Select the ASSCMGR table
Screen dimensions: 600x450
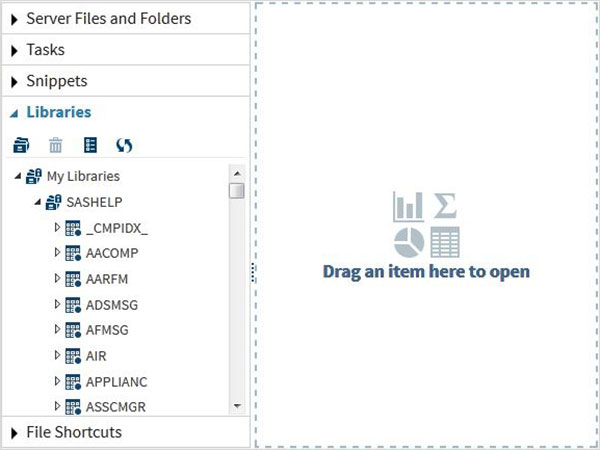coord(116,407)
